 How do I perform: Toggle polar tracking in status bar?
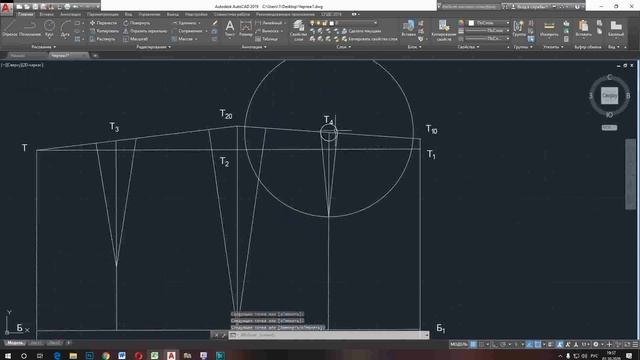tap(503, 344)
